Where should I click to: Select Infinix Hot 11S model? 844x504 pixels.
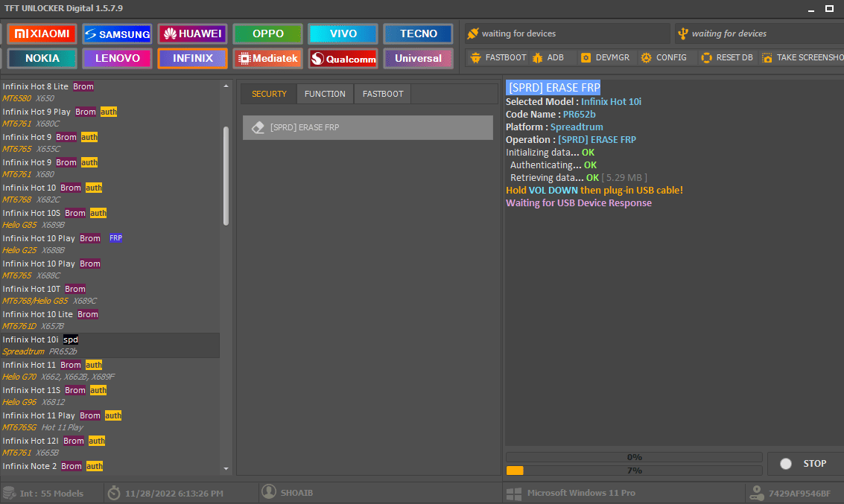[110, 395]
